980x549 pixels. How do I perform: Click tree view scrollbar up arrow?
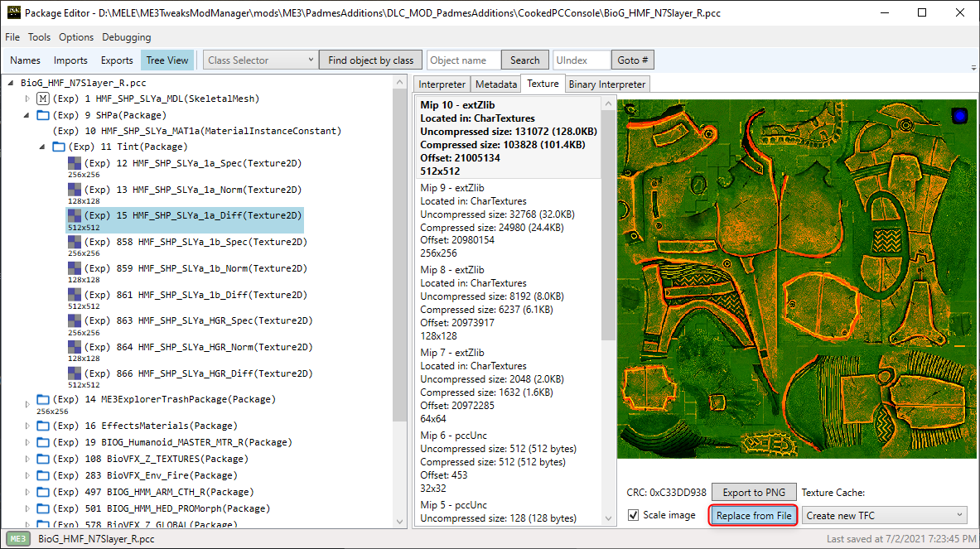click(x=400, y=83)
